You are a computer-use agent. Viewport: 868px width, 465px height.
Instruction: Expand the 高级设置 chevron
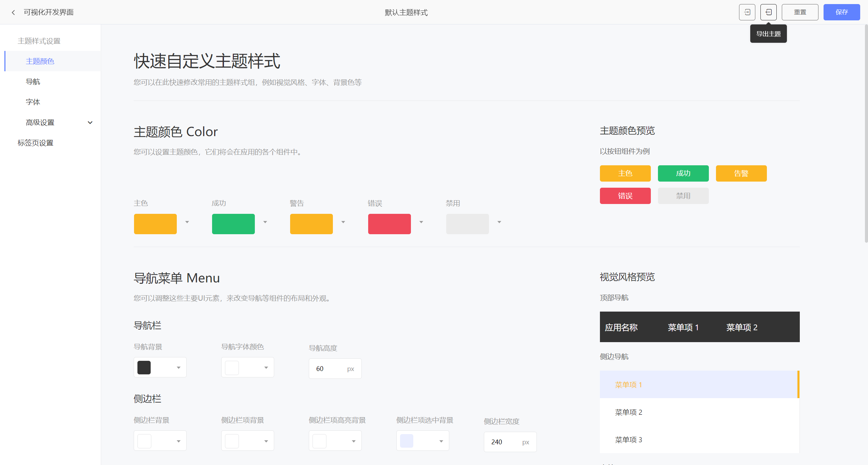(x=90, y=123)
